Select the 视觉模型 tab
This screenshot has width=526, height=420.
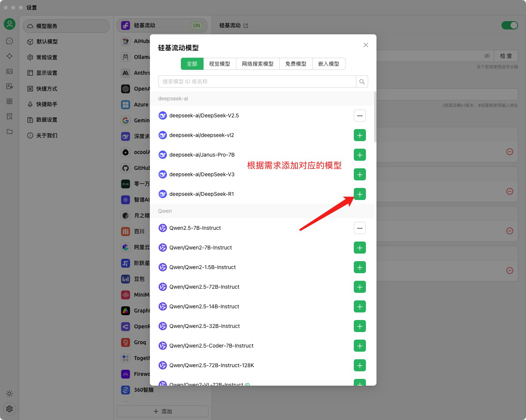219,64
